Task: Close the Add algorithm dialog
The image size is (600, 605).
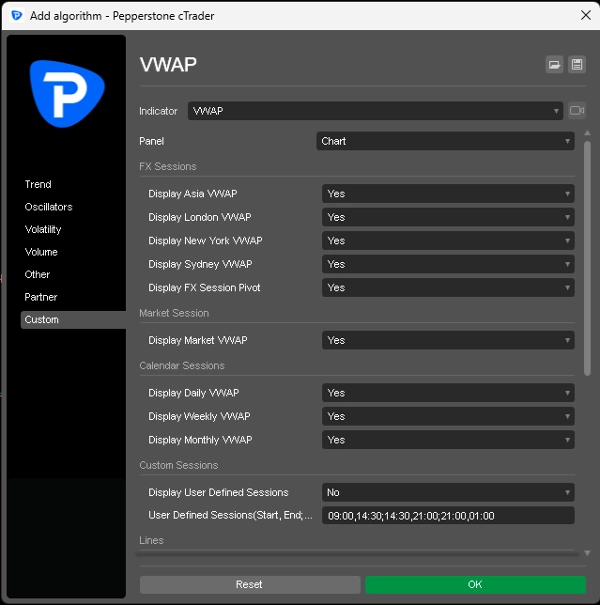Action: pyautogui.click(x=586, y=15)
